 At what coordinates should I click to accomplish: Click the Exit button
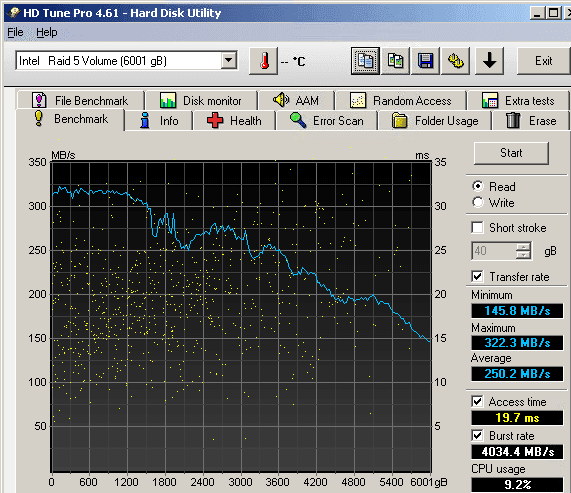tap(543, 61)
